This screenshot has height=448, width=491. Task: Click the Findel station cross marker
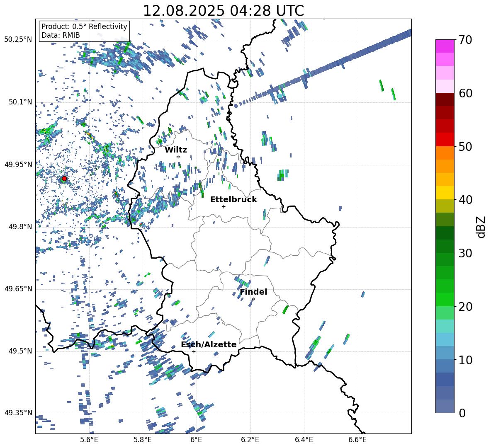(x=253, y=299)
